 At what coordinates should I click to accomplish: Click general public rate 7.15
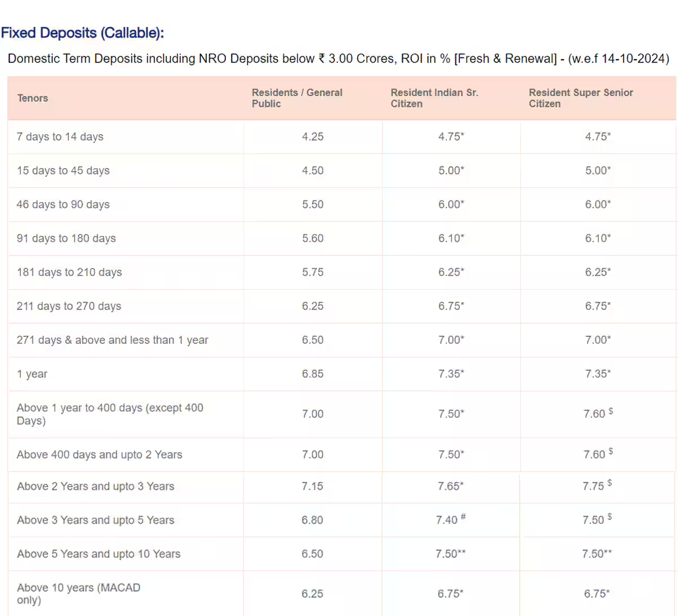click(312, 486)
